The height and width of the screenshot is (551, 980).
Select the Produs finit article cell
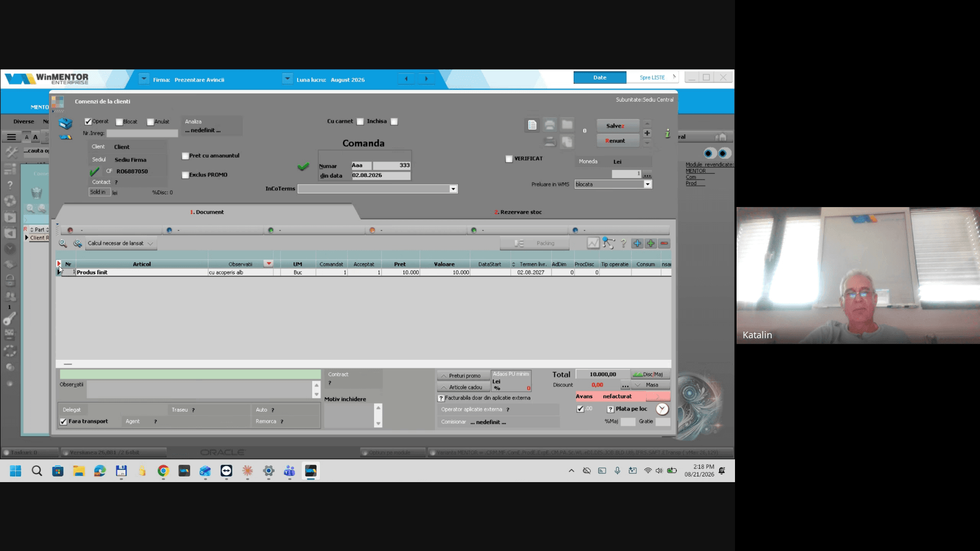coord(141,272)
